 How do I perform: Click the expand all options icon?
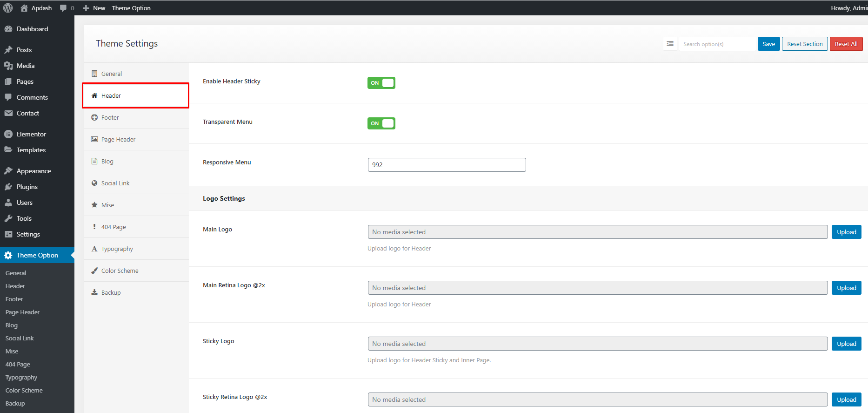pyautogui.click(x=670, y=44)
